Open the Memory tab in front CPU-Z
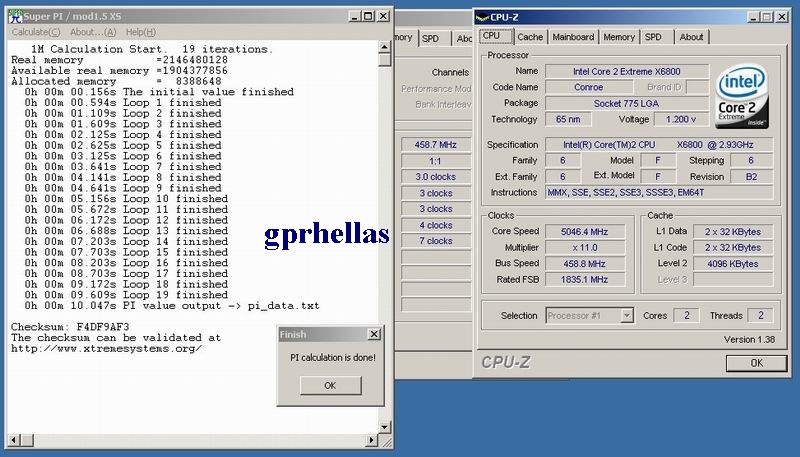Image resolution: width=800 pixels, height=457 pixels. point(619,37)
